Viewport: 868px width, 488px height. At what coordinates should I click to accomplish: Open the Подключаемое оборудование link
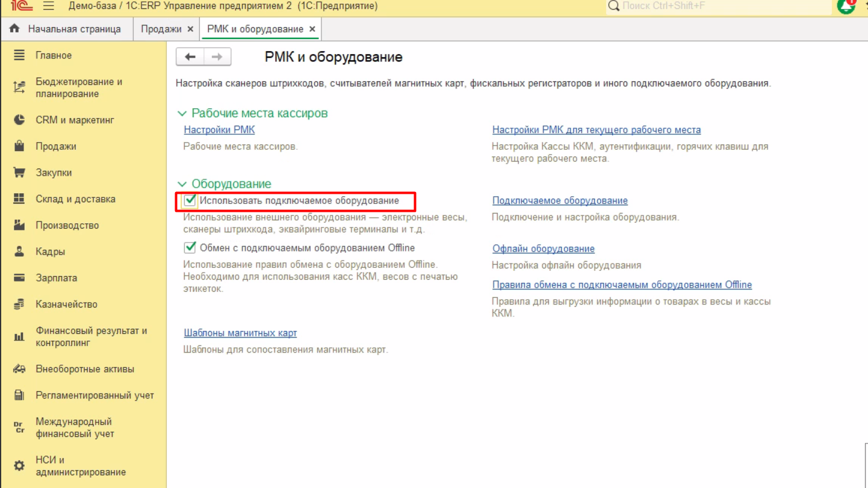[x=560, y=201]
